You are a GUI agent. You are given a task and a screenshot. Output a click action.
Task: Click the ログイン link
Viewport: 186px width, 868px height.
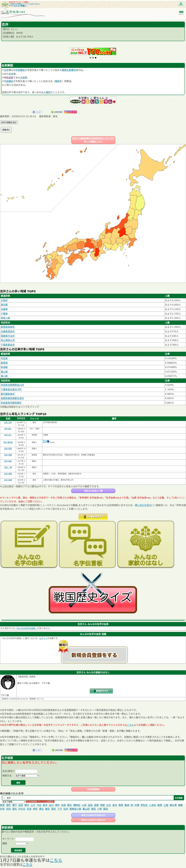[x=43, y=638]
